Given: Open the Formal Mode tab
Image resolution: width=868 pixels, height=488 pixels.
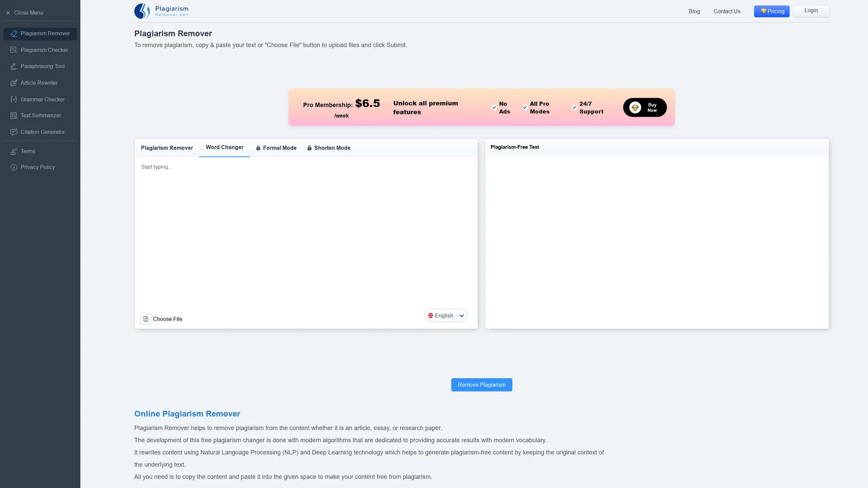Looking at the screenshot, I should point(276,148).
